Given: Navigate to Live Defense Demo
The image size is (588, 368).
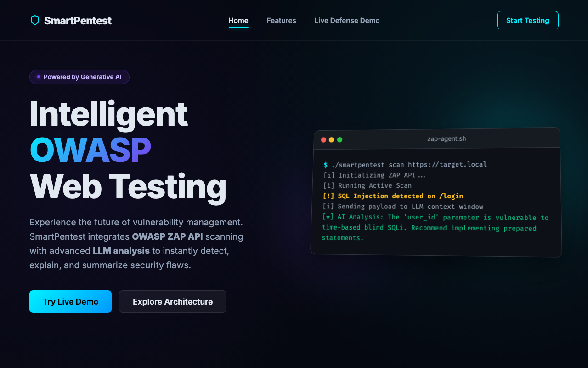Looking at the screenshot, I should [x=347, y=20].
